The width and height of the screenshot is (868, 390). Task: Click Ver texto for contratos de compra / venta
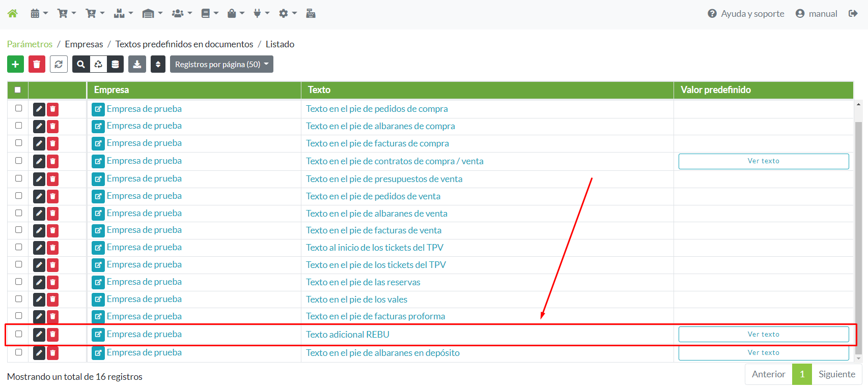(x=763, y=161)
